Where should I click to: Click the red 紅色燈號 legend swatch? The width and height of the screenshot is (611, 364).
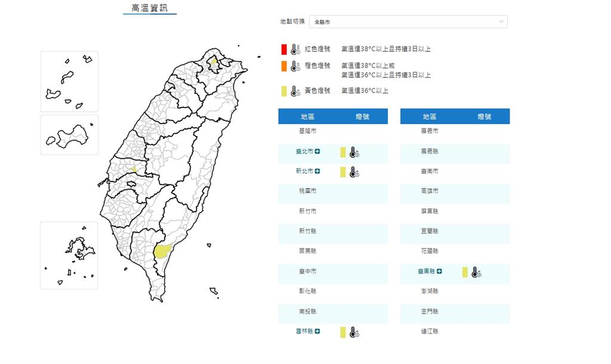click(284, 50)
